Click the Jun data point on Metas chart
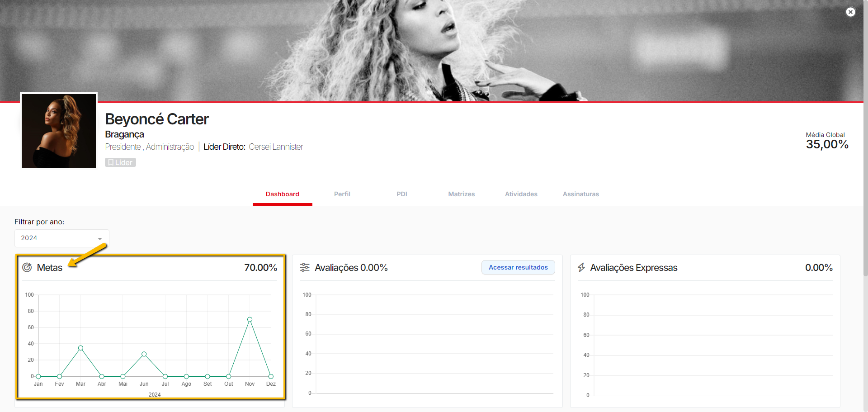 pos(144,354)
